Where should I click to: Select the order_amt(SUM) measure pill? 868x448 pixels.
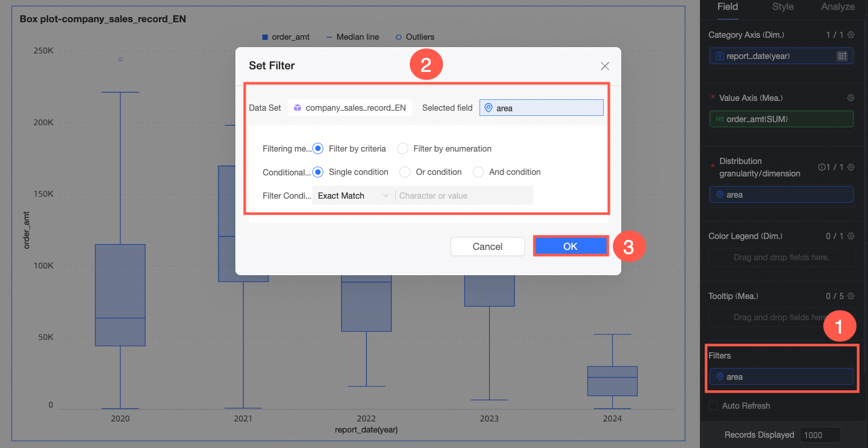point(781,119)
